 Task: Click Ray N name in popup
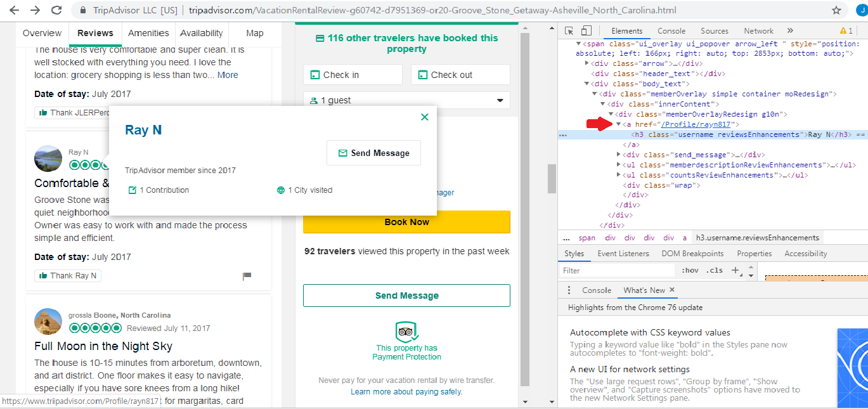pos(143,130)
